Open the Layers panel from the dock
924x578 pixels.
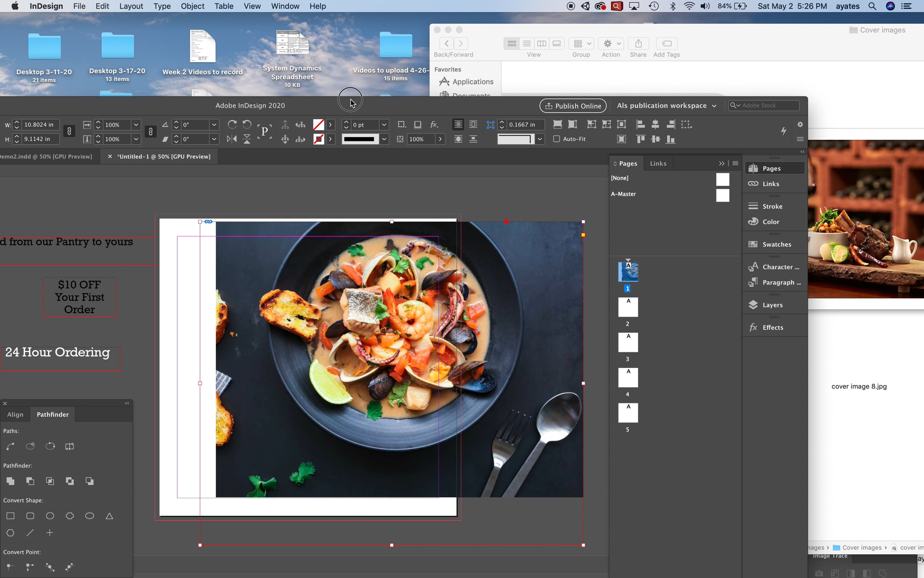772,305
